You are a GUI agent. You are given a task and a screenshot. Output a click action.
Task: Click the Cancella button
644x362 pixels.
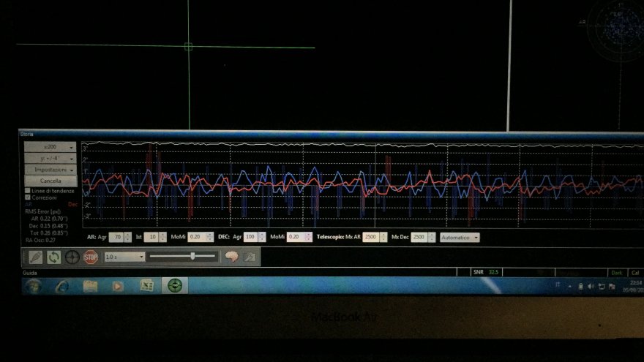coord(50,181)
